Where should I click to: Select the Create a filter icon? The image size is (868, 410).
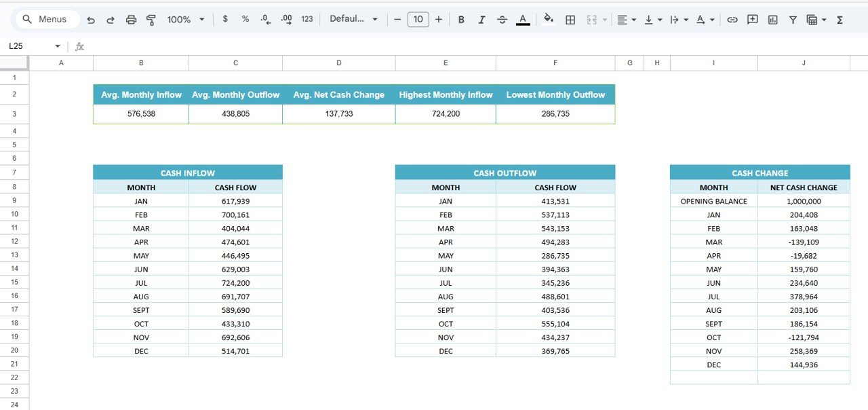coord(793,20)
